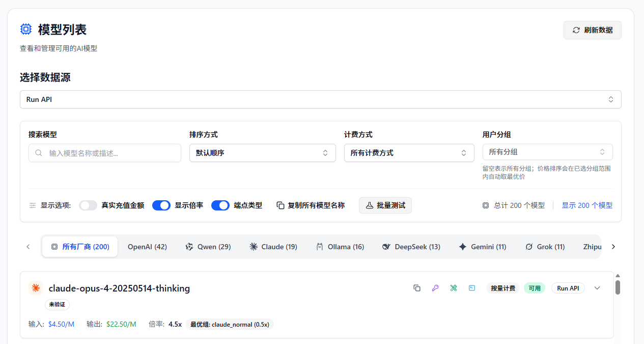Toggle the 端点类型 switch
This screenshot has height=344, width=644.
[220, 205]
